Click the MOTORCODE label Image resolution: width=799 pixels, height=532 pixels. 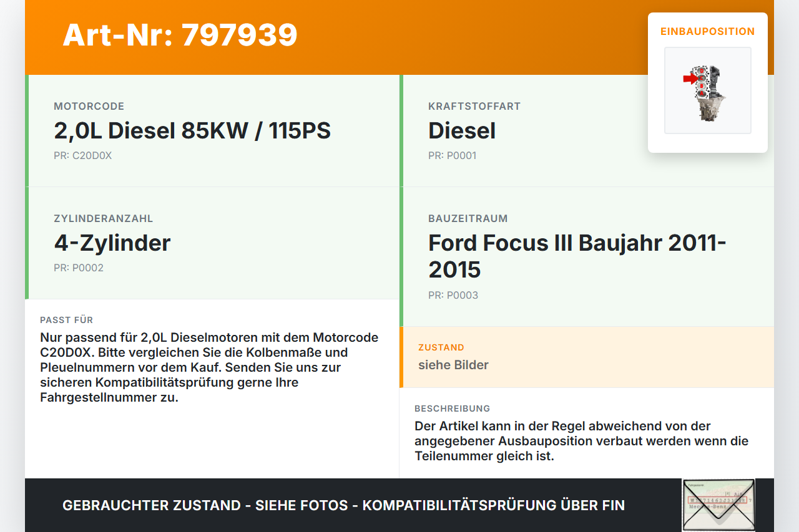89,106
